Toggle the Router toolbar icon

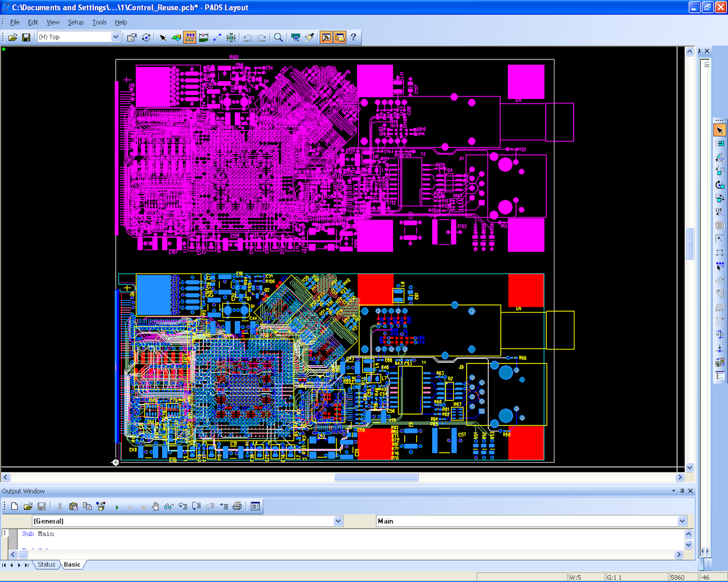pos(190,38)
